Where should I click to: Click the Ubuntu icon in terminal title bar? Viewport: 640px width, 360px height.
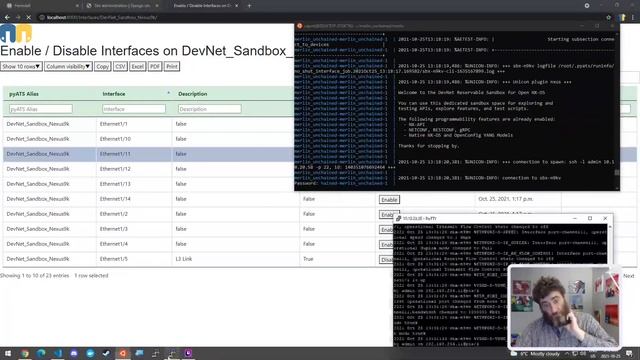(x=300, y=26)
